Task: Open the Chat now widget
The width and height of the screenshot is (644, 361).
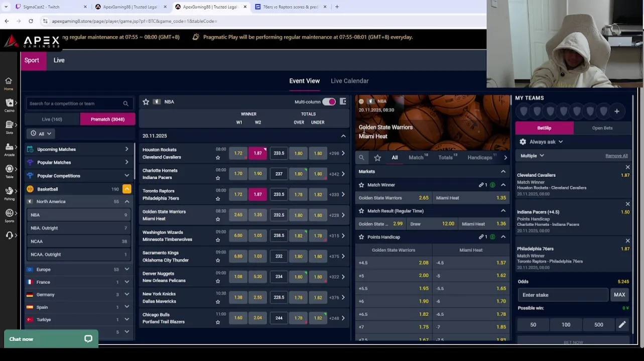Action: pos(50,339)
